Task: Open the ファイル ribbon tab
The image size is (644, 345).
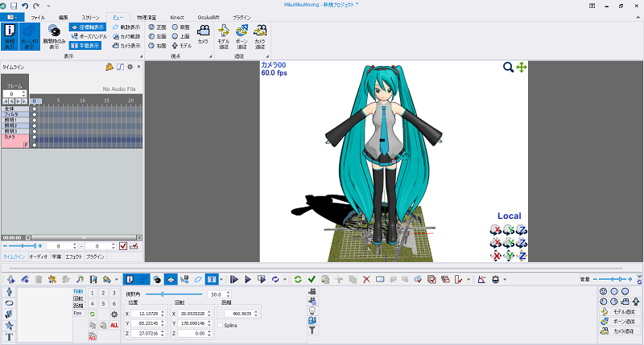Action: pos(38,18)
